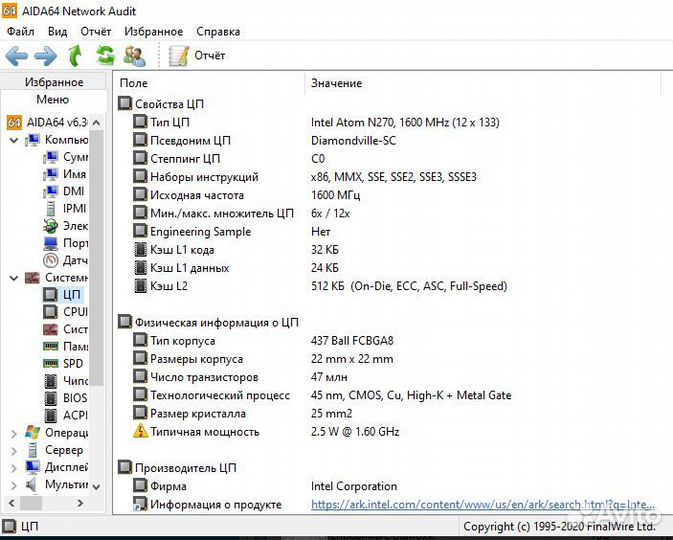Click the green up-level arrow icon
This screenshot has width=673, height=540.
pyautogui.click(x=76, y=56)
